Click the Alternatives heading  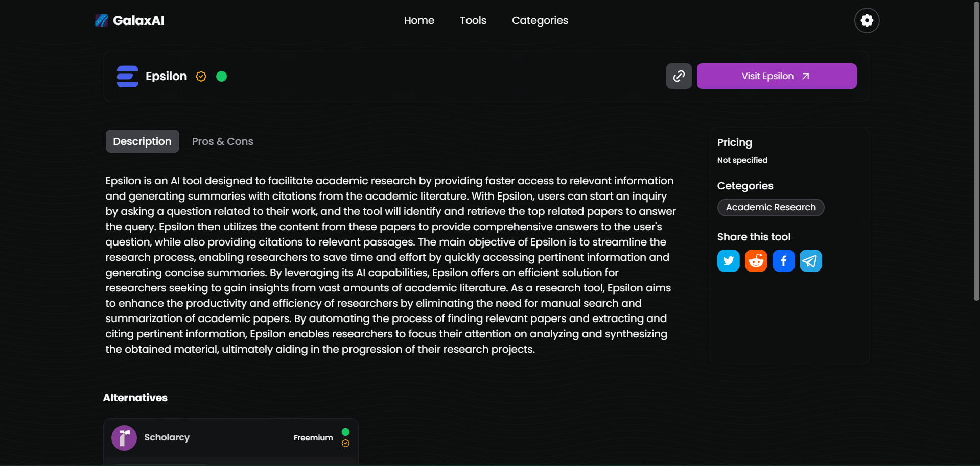[135, 398]
